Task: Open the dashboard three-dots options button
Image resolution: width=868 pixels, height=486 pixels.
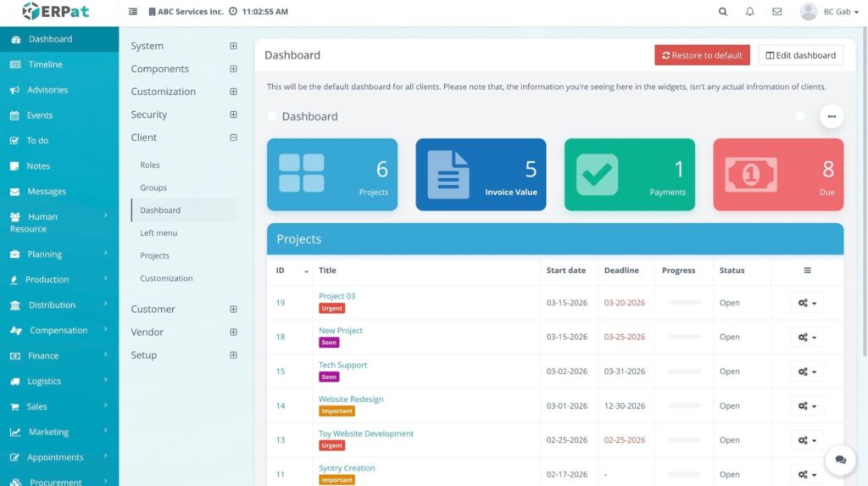Action: tap(832, 116)
